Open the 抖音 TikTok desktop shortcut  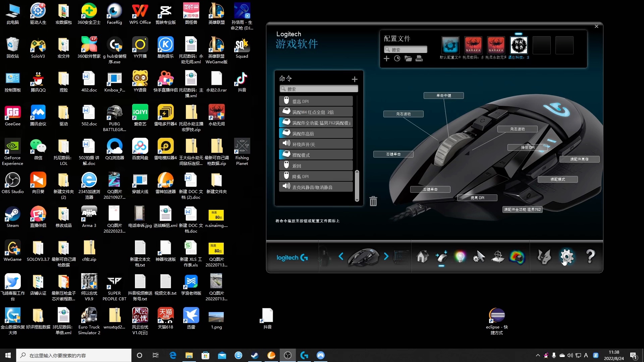pyautogui.click(x=242, y=81)
